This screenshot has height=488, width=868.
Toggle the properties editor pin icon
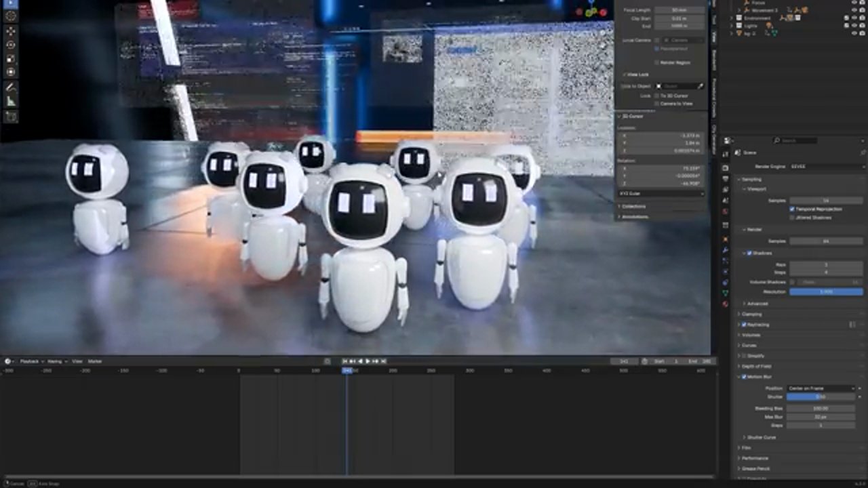863,153
